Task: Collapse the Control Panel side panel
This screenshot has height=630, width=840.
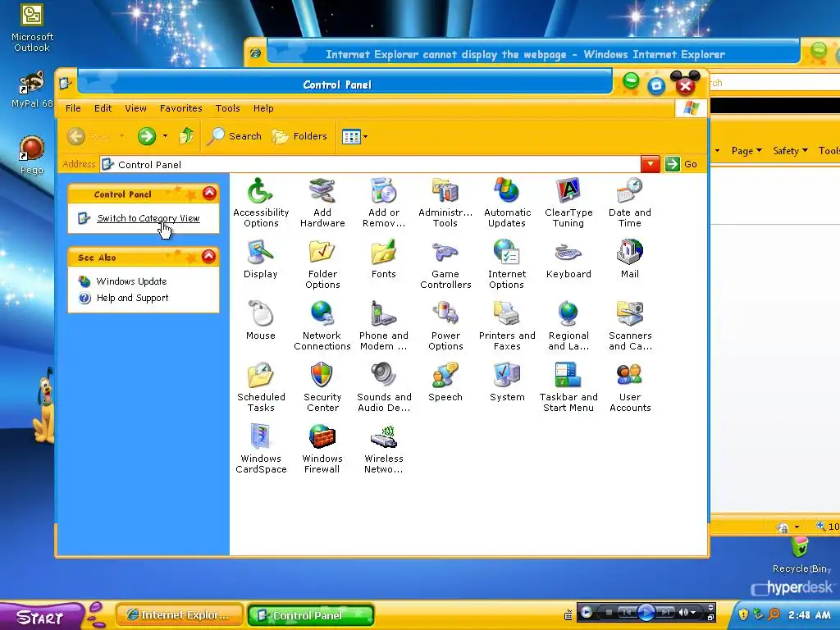Action: [x=209, y=194]
